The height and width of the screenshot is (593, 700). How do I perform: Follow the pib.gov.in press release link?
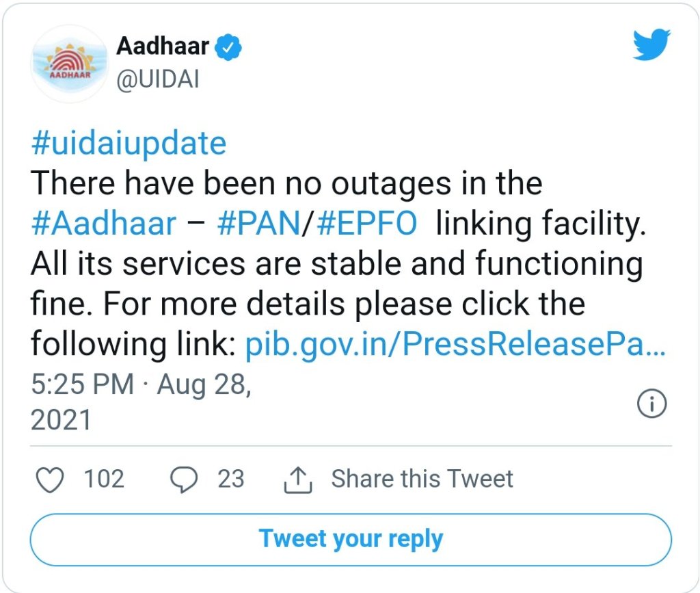click(x=455, y=345)
